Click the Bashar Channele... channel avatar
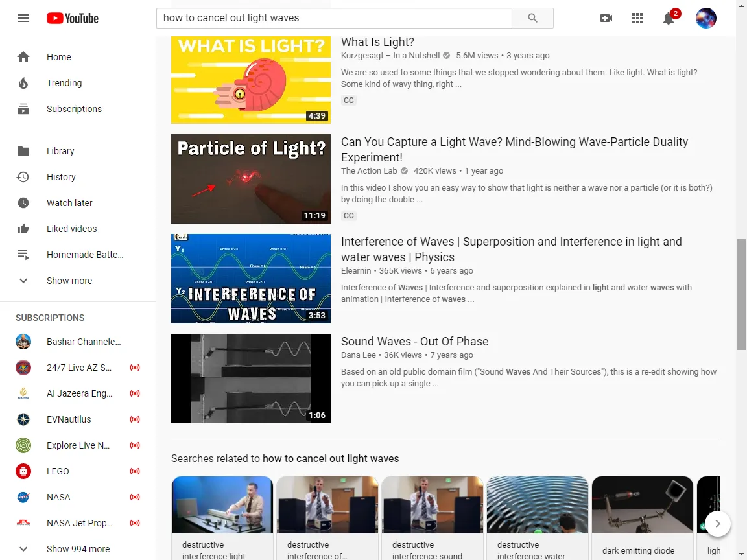 point(23,342)
